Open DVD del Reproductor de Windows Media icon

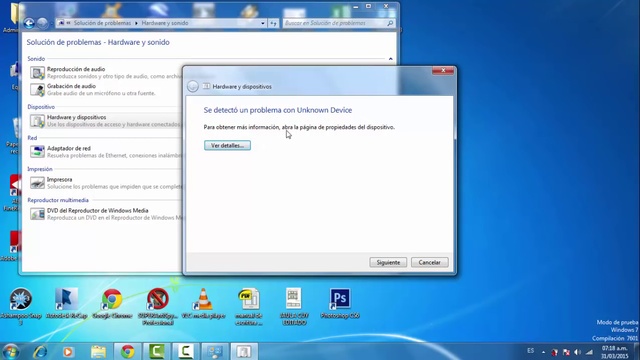[x=37, y=213]
